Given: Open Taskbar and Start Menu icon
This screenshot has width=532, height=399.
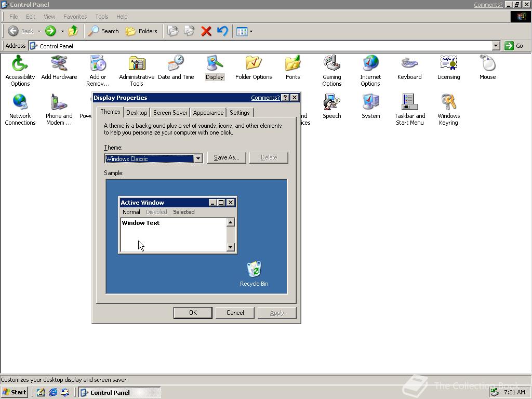Looking at the screenshot, I should coord(409,110).
